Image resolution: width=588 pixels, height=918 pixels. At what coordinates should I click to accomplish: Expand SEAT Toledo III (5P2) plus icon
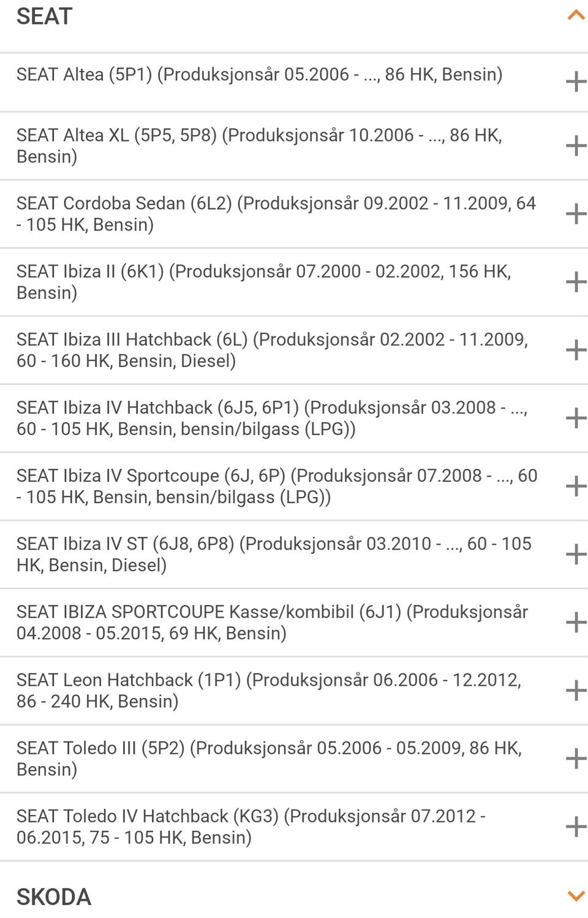pos(575,759)
